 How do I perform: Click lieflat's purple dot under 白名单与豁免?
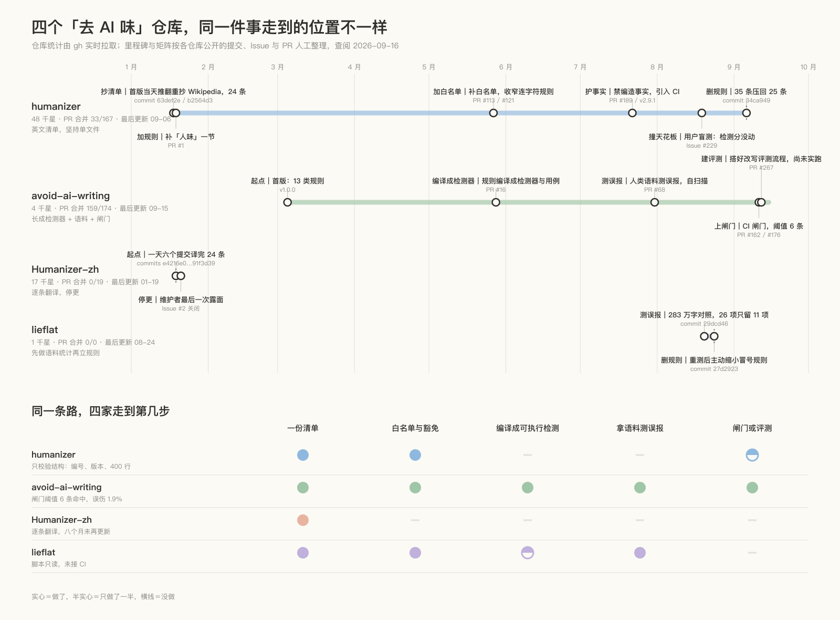point(415,553)
